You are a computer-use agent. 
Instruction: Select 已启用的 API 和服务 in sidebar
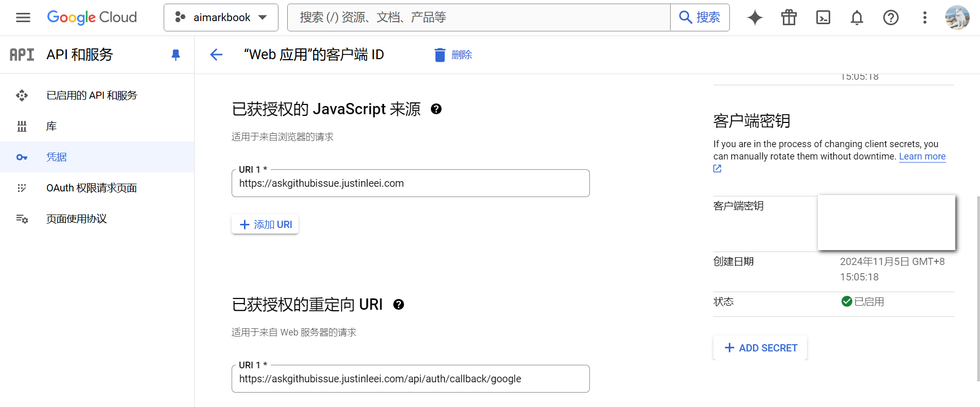[92, 95]
